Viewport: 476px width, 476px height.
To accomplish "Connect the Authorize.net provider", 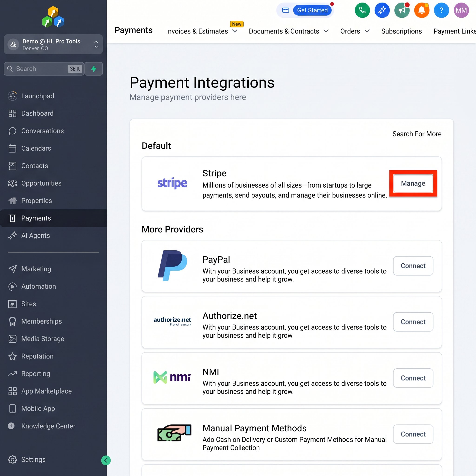I will coord(413,322).
